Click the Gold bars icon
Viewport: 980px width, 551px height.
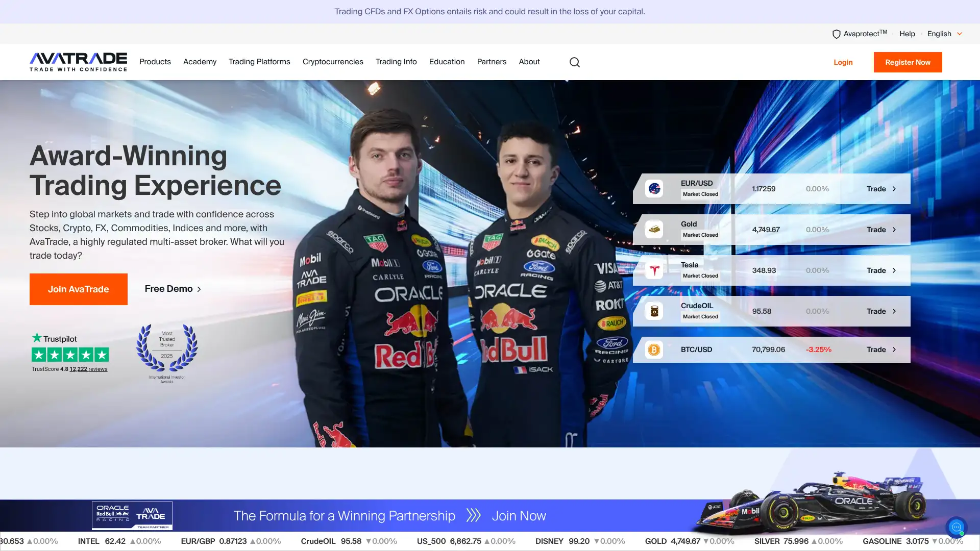(654, 230)
